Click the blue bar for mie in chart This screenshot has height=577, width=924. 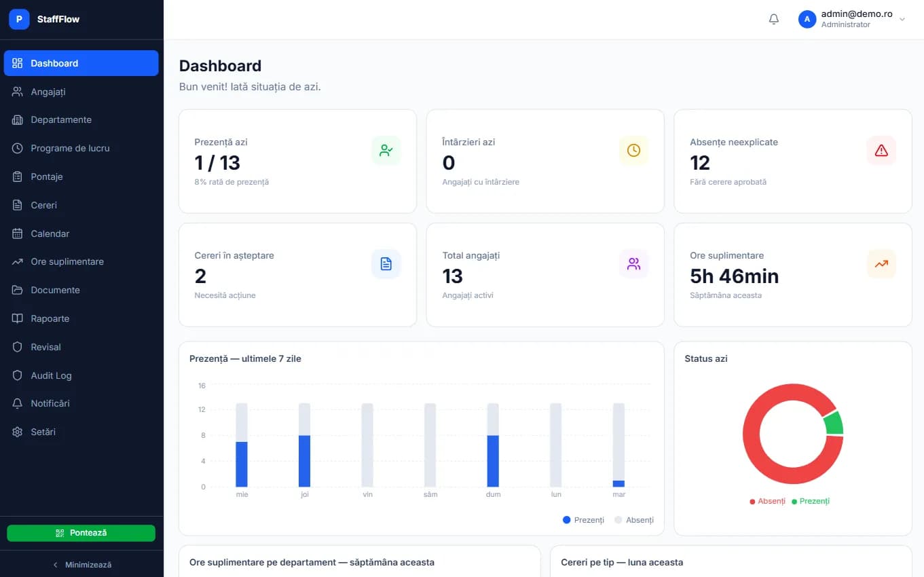coord(242,464)
